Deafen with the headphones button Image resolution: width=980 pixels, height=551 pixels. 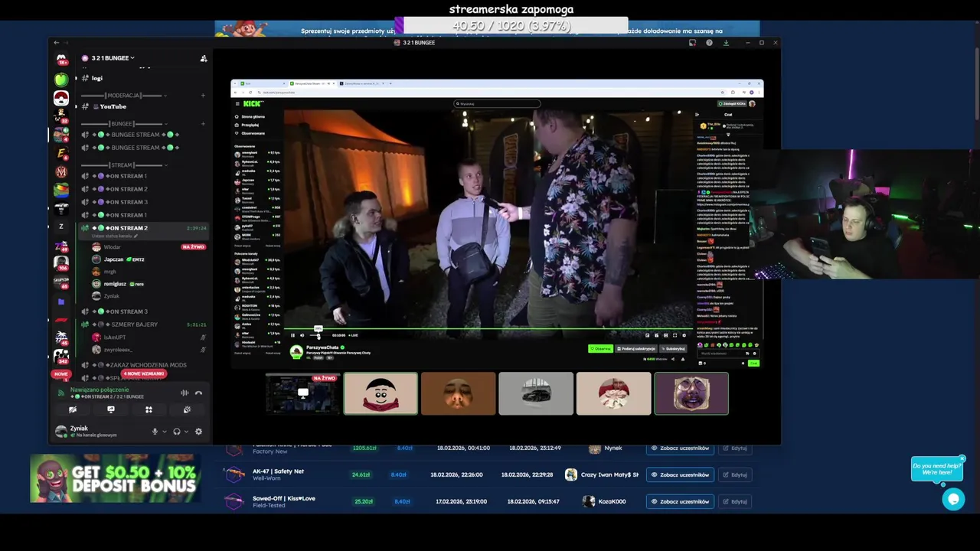coord(177,432)
